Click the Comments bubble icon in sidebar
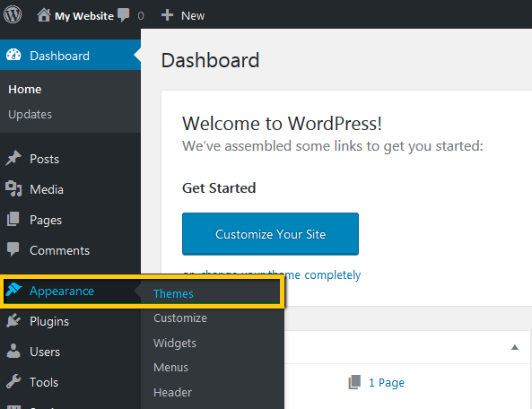532x409 pixels. [13, 249]
